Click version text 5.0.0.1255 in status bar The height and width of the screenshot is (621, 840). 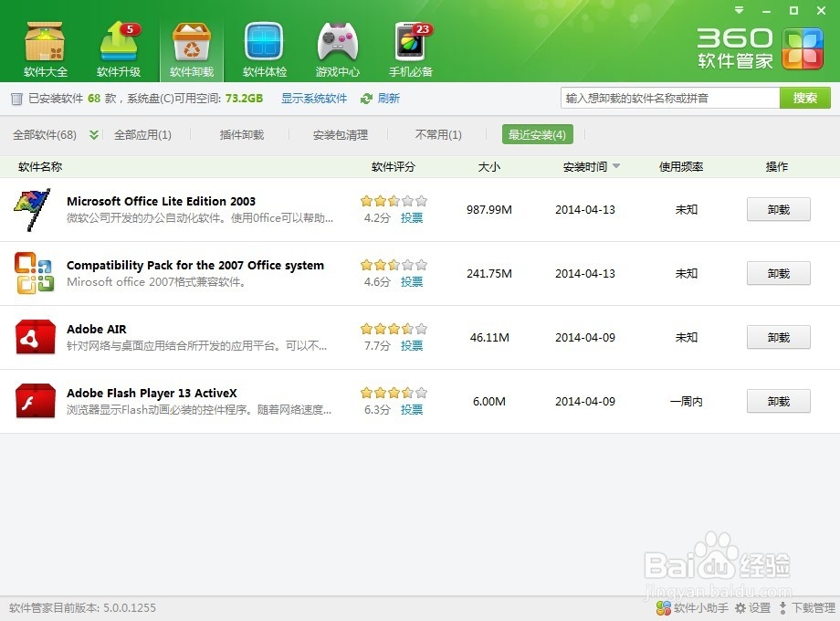tap(130, 607)
